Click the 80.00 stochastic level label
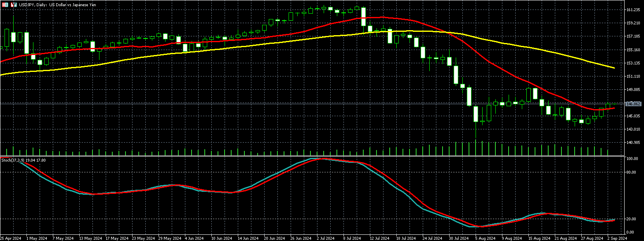 pyautogui.click(x=631, y=172)
